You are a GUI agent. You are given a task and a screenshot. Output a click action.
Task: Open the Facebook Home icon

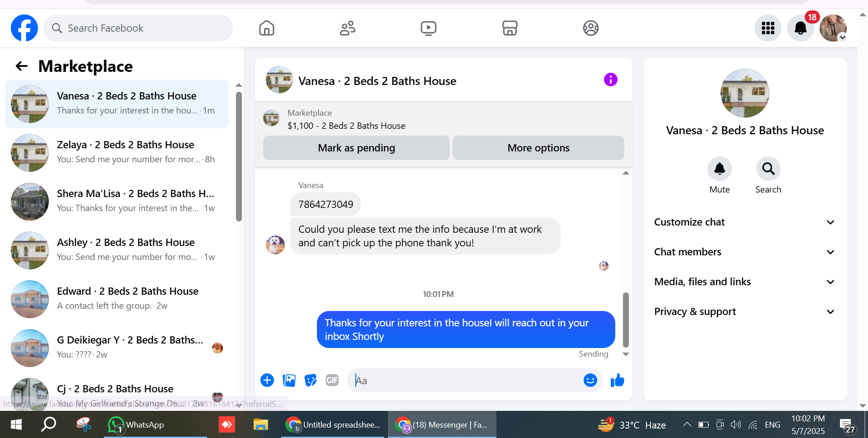click(267, 28)
